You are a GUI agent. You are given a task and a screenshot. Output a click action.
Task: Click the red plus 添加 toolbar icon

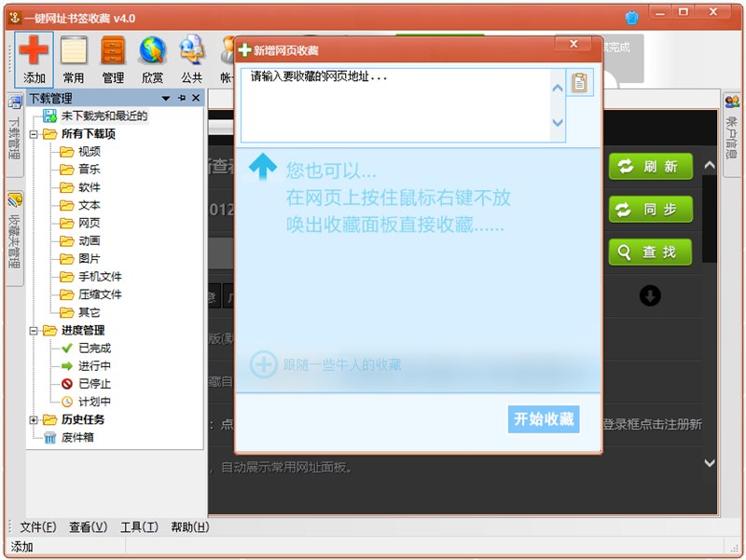pyautogui.click(x=34, y=60)
